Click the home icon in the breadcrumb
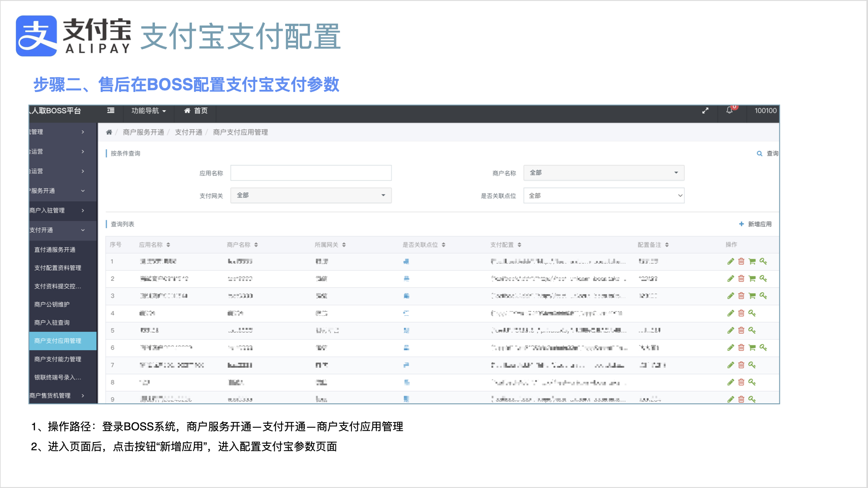 tap(109, 132)
